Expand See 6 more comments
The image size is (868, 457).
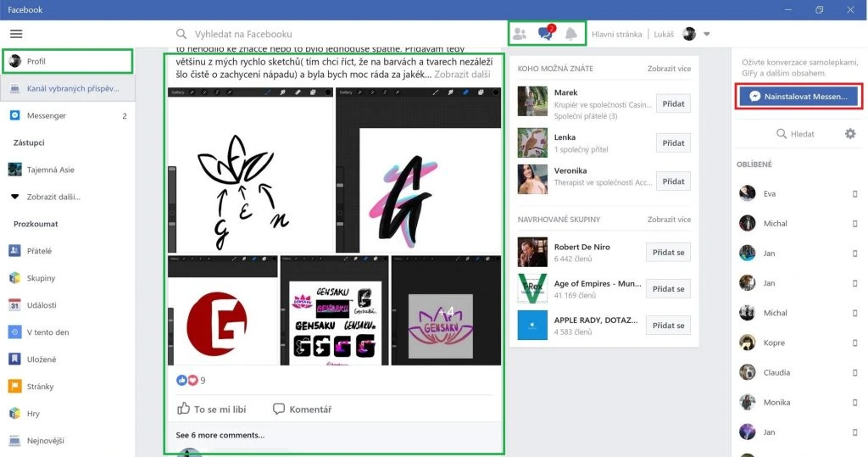click(220, 435)
